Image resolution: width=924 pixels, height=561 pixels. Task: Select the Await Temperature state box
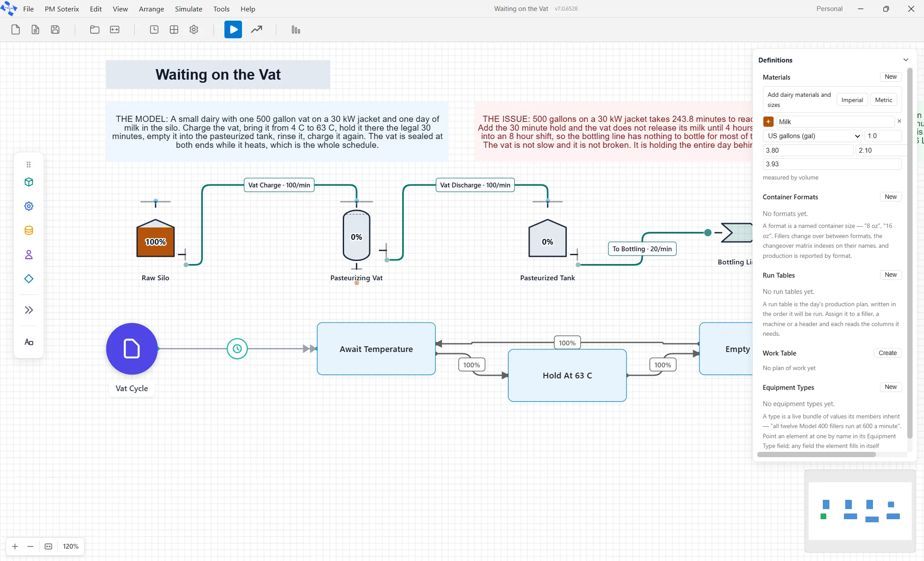(x=376, y=349)
